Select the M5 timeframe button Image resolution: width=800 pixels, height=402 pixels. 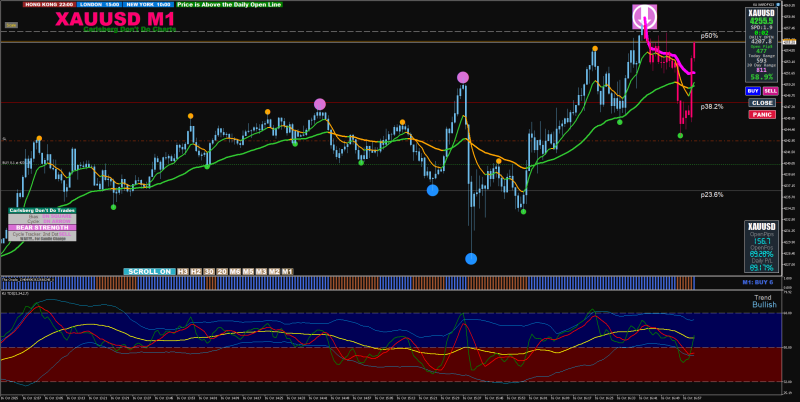coord(248,271)
